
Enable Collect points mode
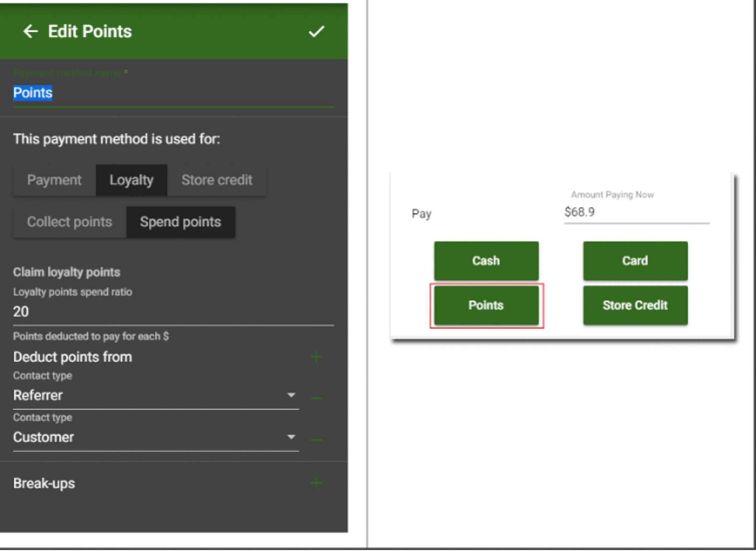coord(69,222)
